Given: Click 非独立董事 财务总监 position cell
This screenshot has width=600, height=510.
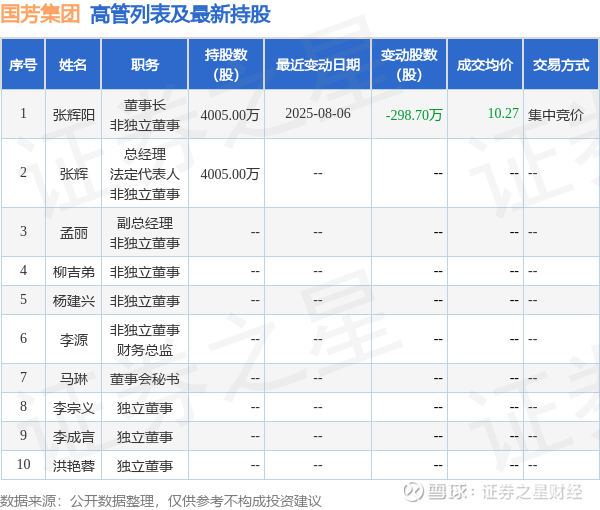Looking at the screenshot, I should 145,340.
